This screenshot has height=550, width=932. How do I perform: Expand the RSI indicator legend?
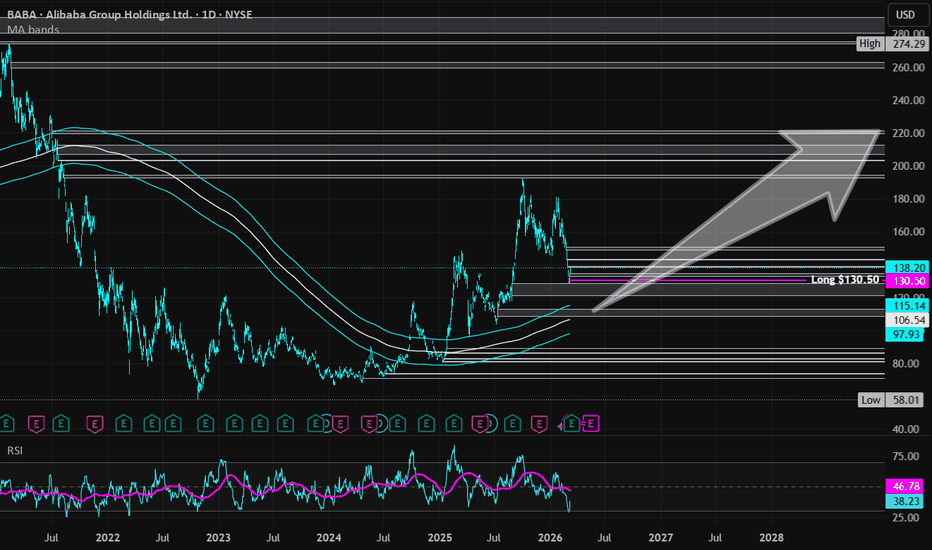[x=14, y=451]
